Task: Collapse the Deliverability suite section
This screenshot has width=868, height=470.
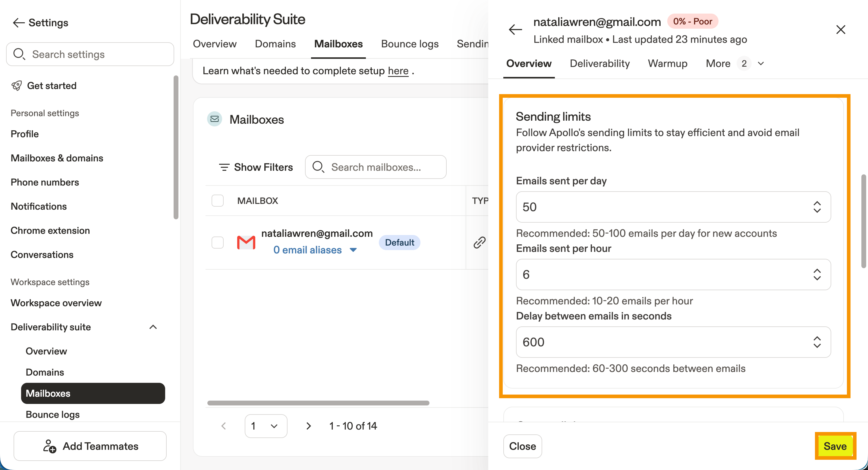Action: tap(153, 327)
